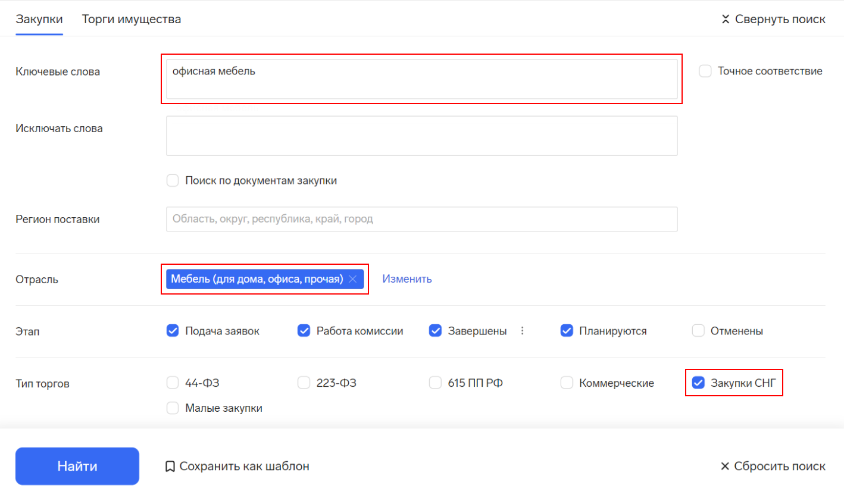The height and width of the screenshot is (504, 844).
Task: Select the Малые закупки checkbox
Action: pos(173,408)
